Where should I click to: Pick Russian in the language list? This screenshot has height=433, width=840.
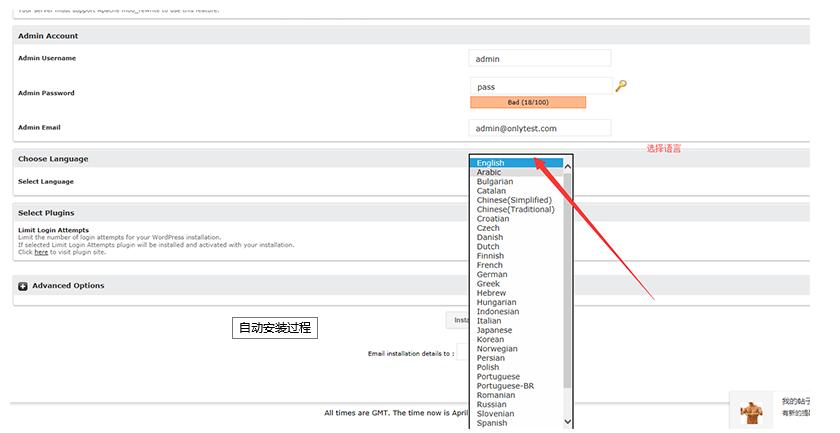click(x=516, y=405)
